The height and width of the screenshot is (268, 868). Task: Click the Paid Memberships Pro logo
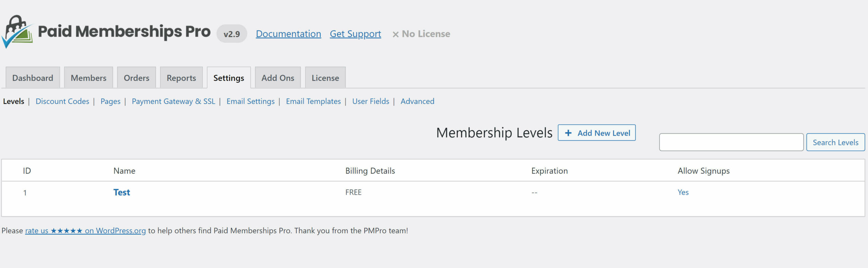[106, 32]
